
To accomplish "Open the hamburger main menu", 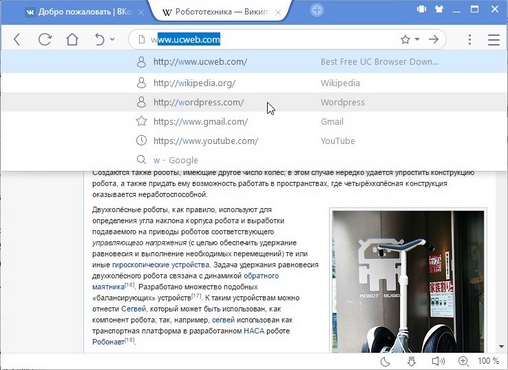I will (494, 40).
